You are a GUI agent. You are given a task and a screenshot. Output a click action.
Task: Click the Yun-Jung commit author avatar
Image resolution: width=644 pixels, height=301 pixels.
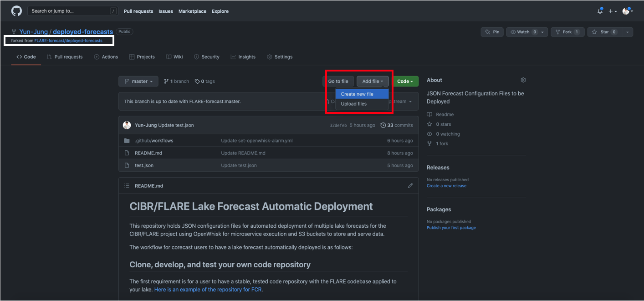[127, 125]
